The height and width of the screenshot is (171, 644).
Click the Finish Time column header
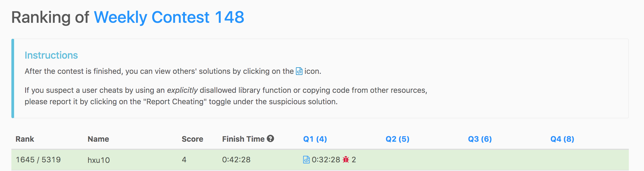tap(243, 139)
